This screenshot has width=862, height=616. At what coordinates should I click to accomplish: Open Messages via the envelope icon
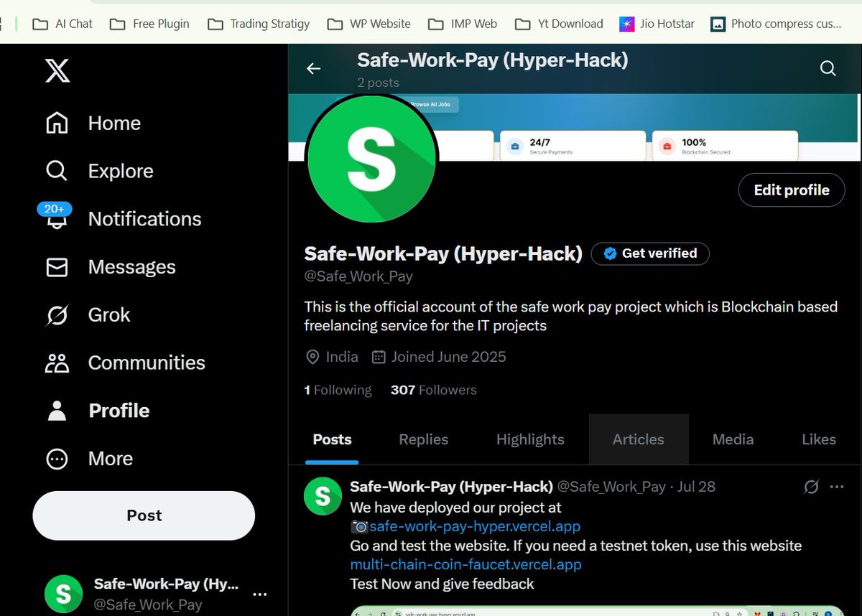pyautogui.click(x=57, y=266)
